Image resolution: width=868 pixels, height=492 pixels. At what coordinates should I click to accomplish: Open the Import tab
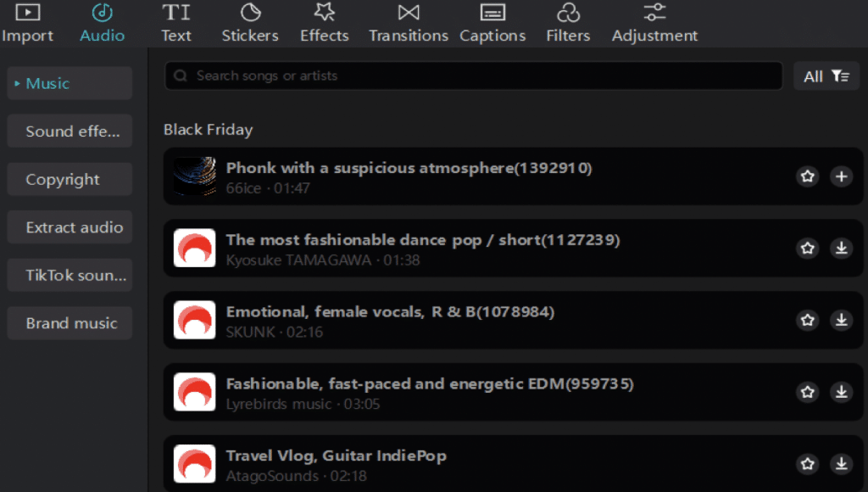tap(27, 23)
